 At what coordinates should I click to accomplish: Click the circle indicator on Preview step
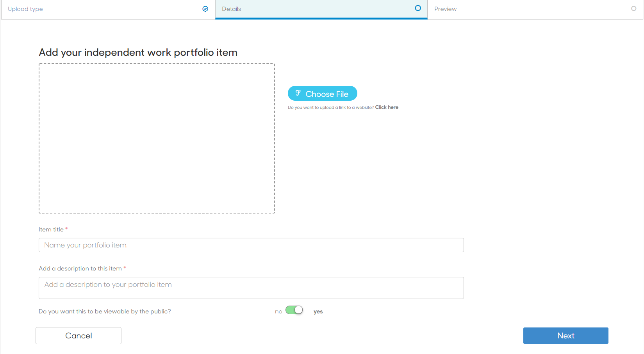pos(634,9)
